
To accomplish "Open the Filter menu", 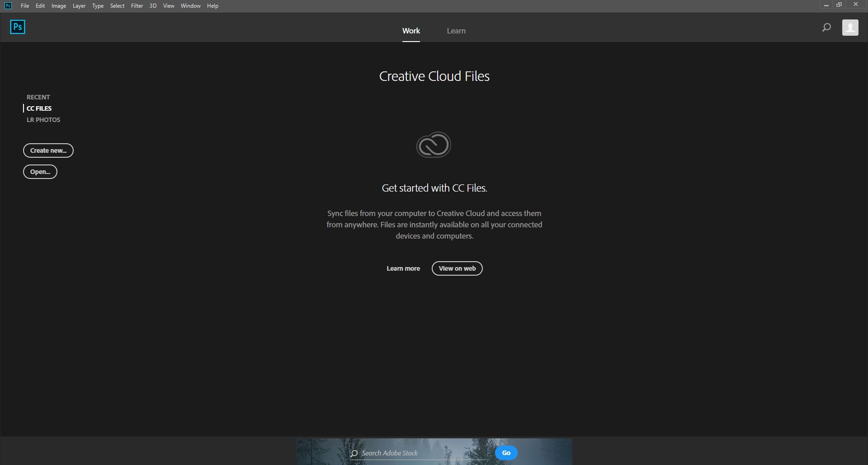I will click(x=137, y=6).
